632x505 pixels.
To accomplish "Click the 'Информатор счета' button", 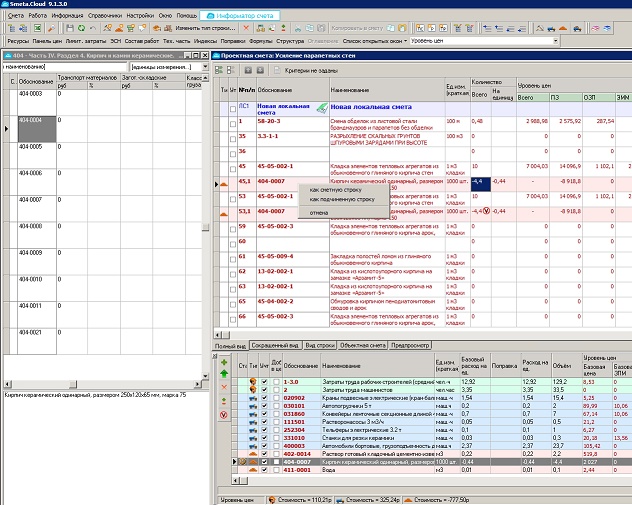I will tap(242, 17).
